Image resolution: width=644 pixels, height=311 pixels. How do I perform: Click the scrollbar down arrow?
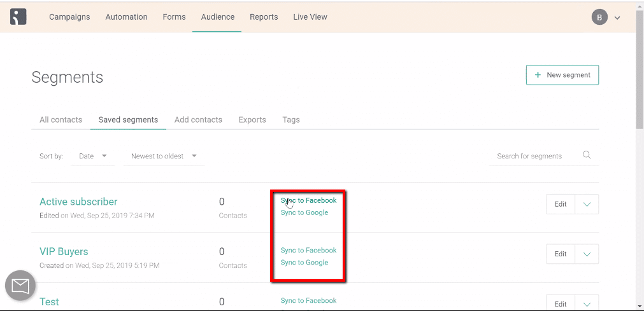tap(640, 306)
